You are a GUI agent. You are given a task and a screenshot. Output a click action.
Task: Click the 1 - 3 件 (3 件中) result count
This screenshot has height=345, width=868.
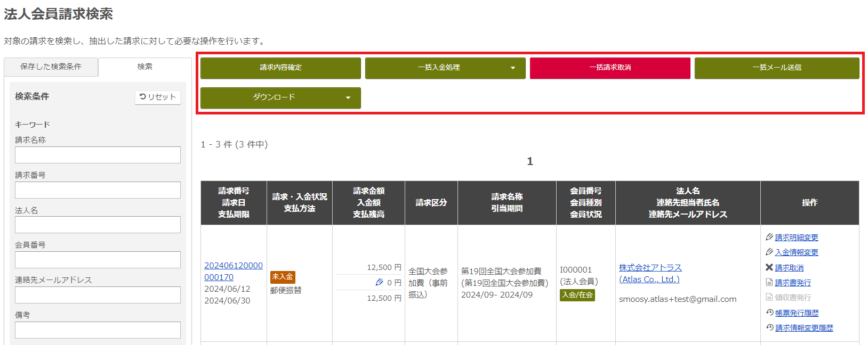(x=234, y=144)
